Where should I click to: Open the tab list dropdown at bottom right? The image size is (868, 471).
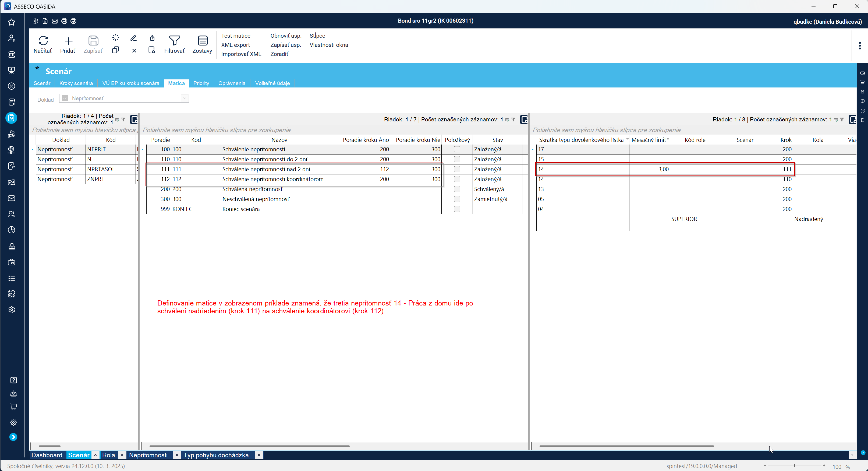[852, 455]
